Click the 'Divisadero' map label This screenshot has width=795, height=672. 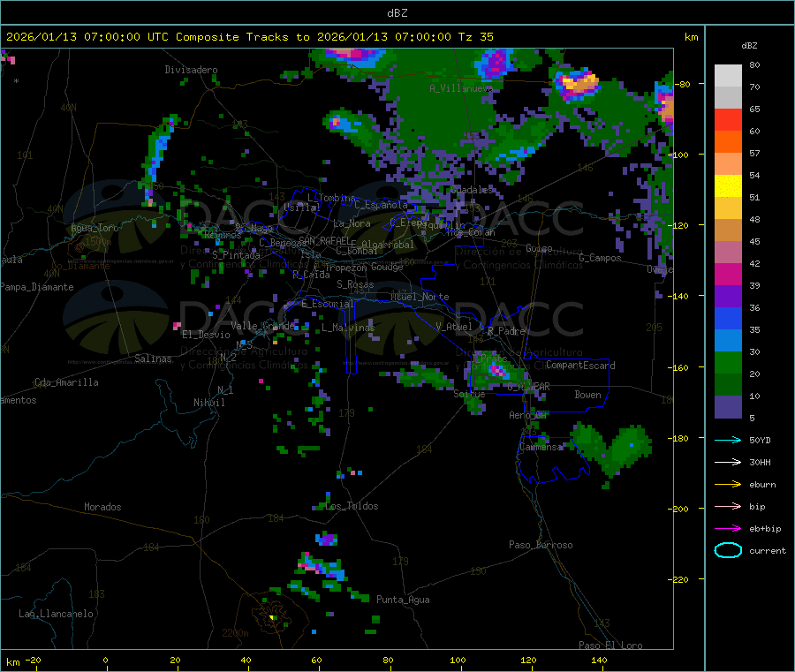pyautogui.click(x=191, y=70)
